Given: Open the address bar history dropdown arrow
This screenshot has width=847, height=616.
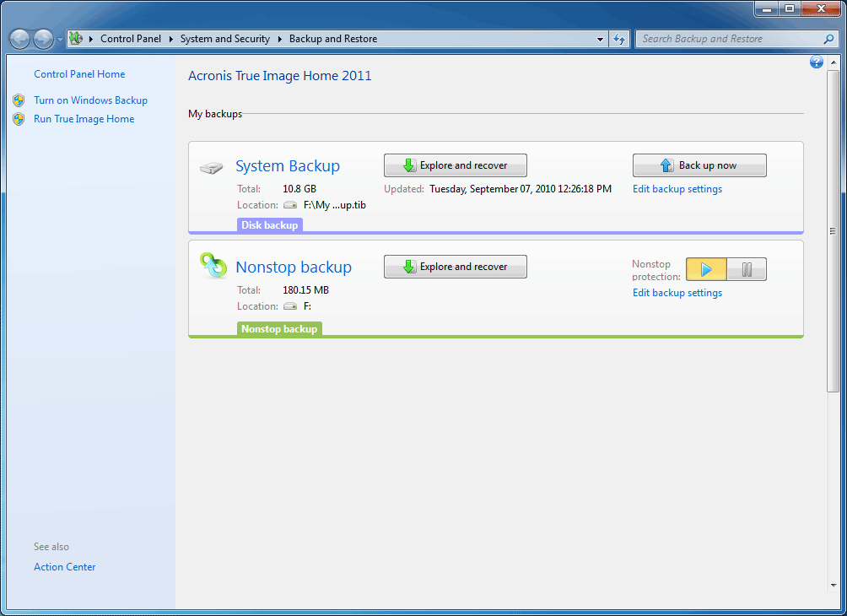Looking at the screenshot, I should point(600,39).
